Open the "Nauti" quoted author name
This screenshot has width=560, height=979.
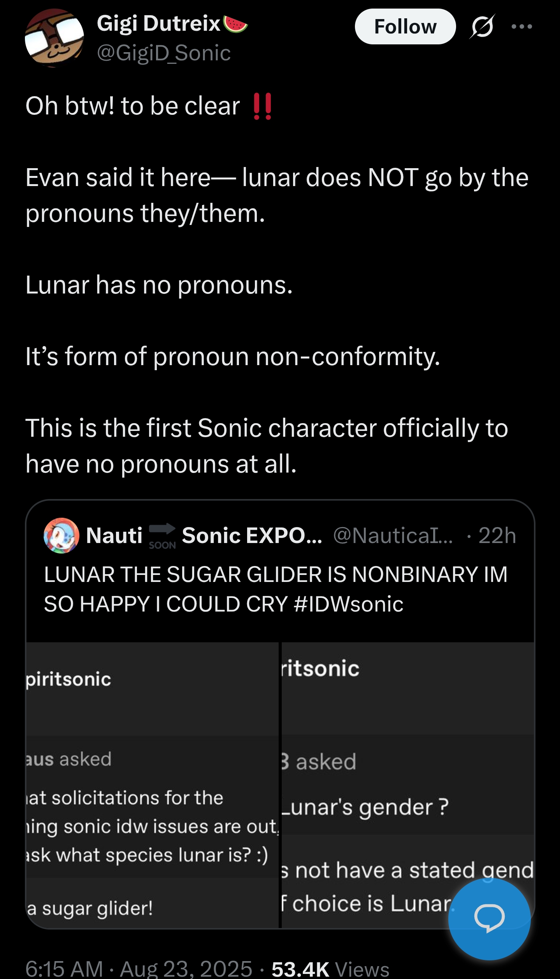(114, 536)
